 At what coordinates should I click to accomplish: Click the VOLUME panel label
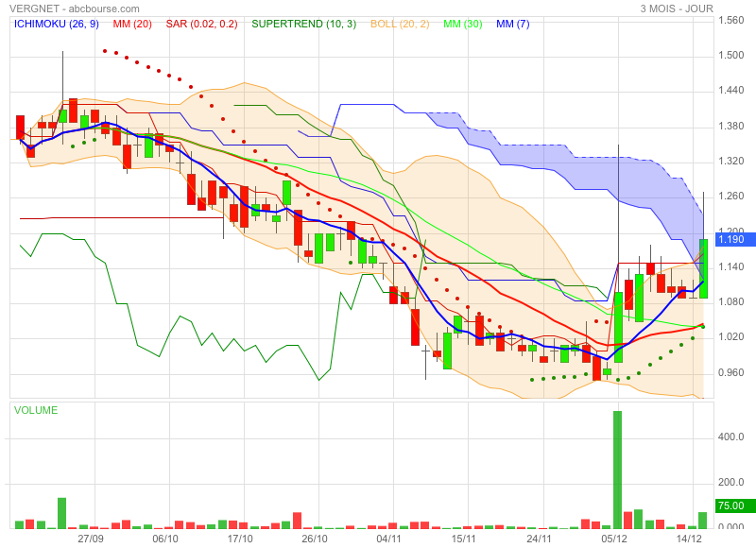[36, 410]
